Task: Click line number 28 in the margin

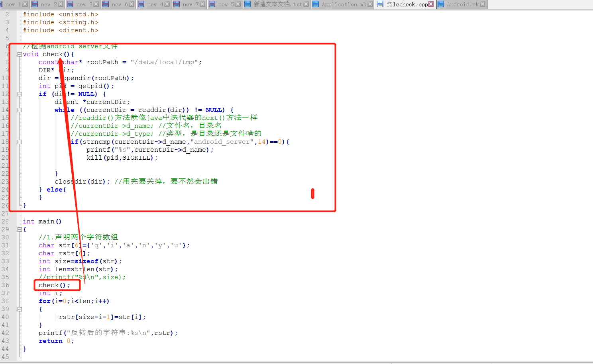Action: click(x=5, y=221)
